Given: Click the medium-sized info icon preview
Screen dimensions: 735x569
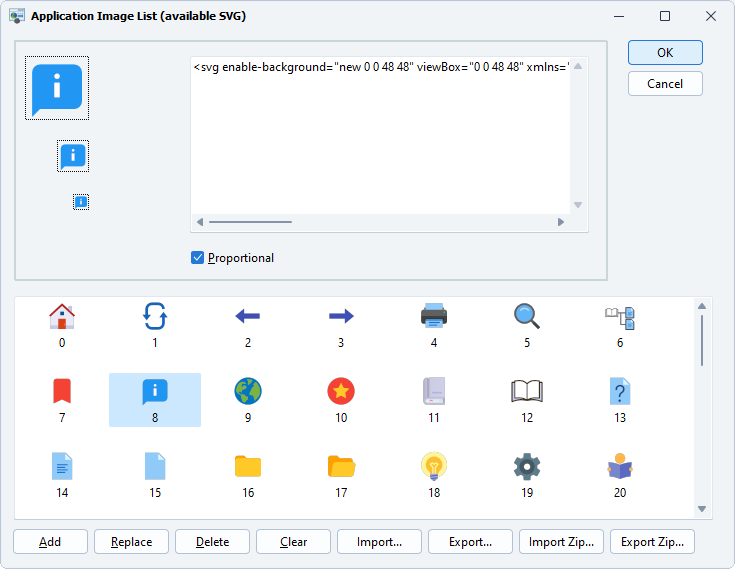Looking at the screenshot, I should [x=73, y=156].
